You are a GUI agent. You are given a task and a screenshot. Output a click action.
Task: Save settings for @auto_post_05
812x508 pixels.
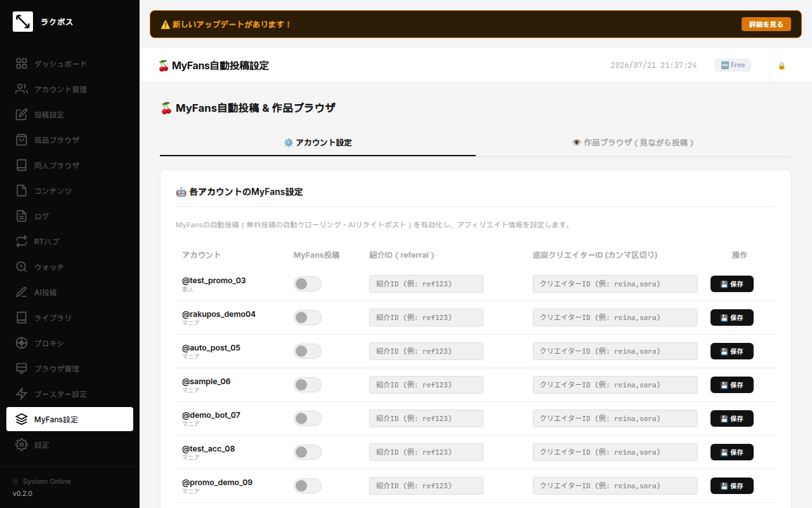[732, 351]
